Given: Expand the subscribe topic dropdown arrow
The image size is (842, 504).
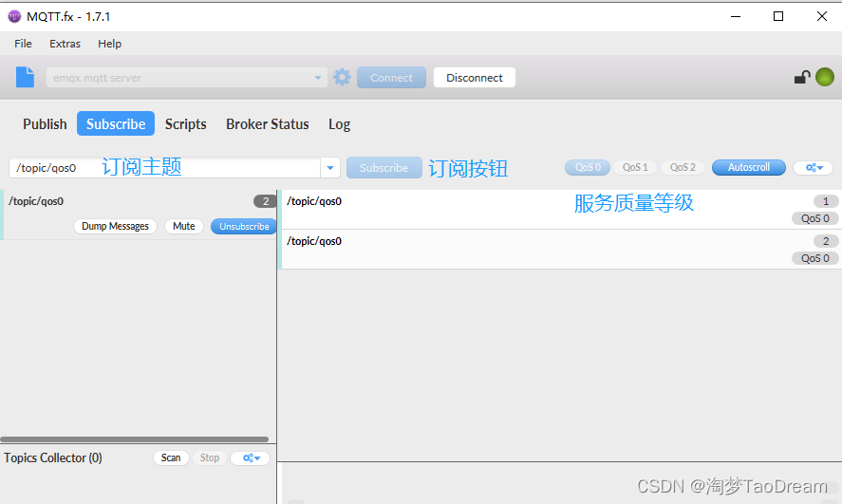Looking at the screenshot, I should [330, 168].
